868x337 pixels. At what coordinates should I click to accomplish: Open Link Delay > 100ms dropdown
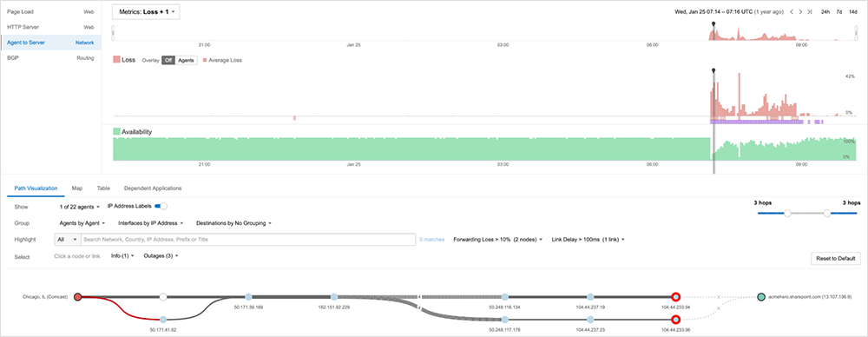pos(588,240)
